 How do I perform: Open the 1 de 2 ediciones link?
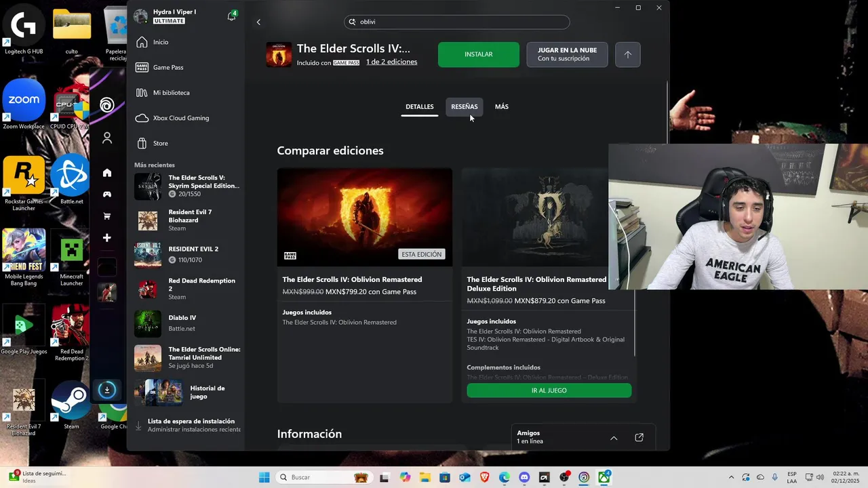coord(391,62)
